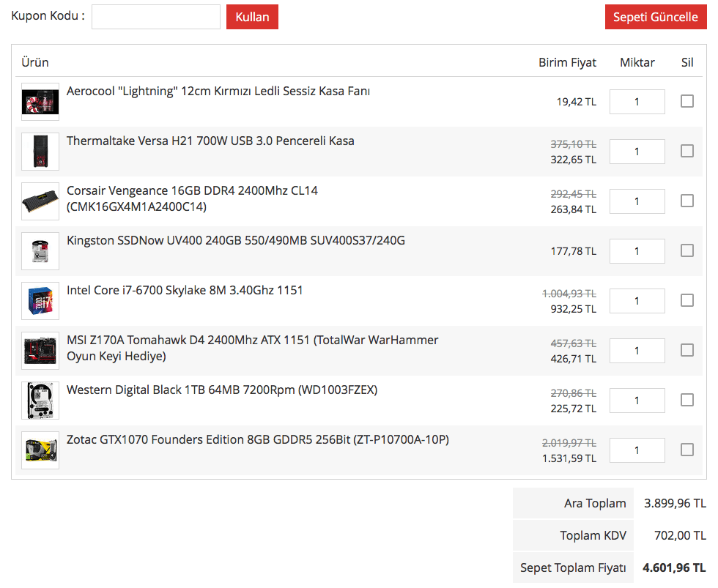The height and width of the screenshot is (588, 718).
Task: Click the Kupon Kodu input field
Action: (155, 17)
